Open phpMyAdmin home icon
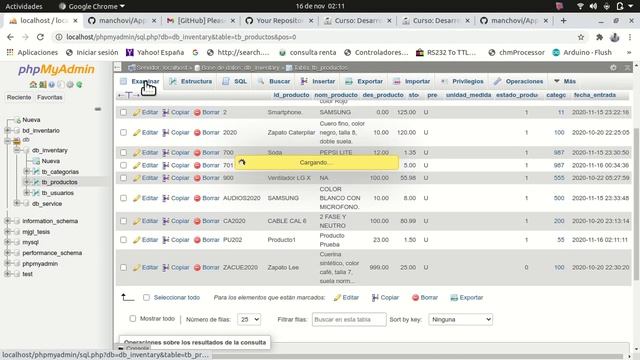This screenshot has width=640, height=360. click(x=33, y=84)
